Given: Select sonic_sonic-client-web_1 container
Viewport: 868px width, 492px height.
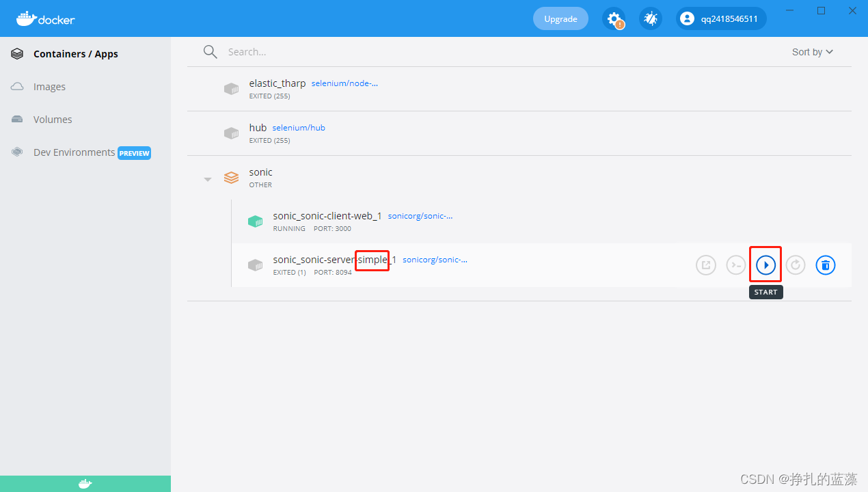Looking at the screenshot, I should click(x=327, y=216).
